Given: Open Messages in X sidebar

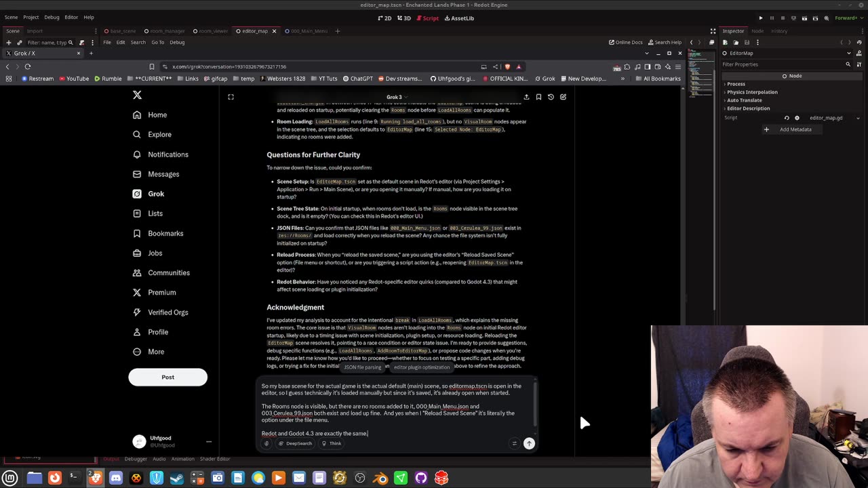Looking at the screenshot, I should pos(156,174).
